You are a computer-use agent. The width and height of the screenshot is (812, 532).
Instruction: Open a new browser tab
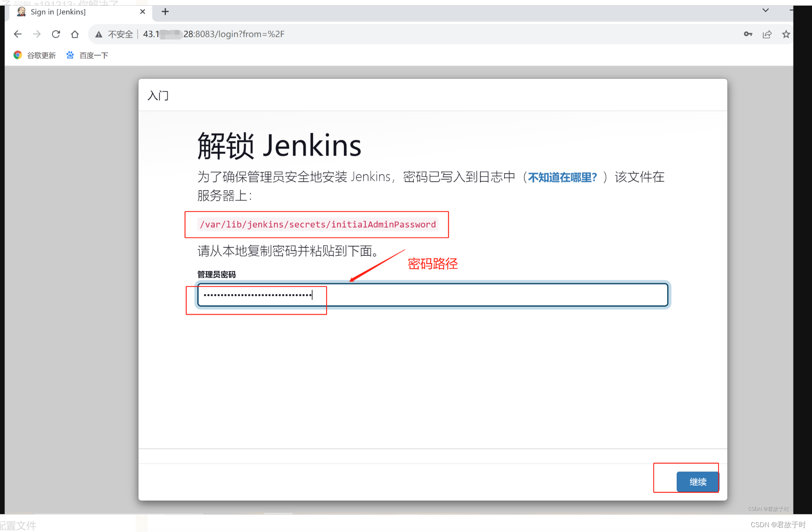click(165, 12)
